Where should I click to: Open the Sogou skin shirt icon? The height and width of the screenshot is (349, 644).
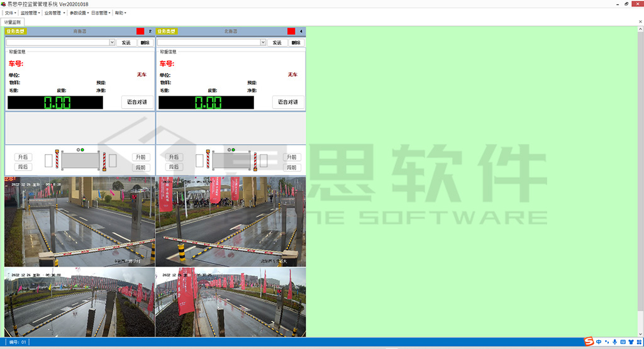631,342
